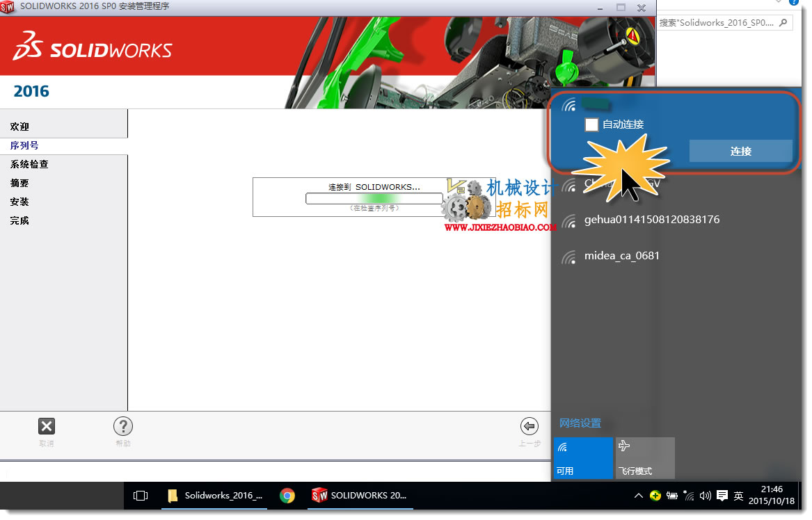This screenshot has width=812, height=520.
Task: Toggle 飞行模式 airplane mode tile
Action: coord(645,458)
